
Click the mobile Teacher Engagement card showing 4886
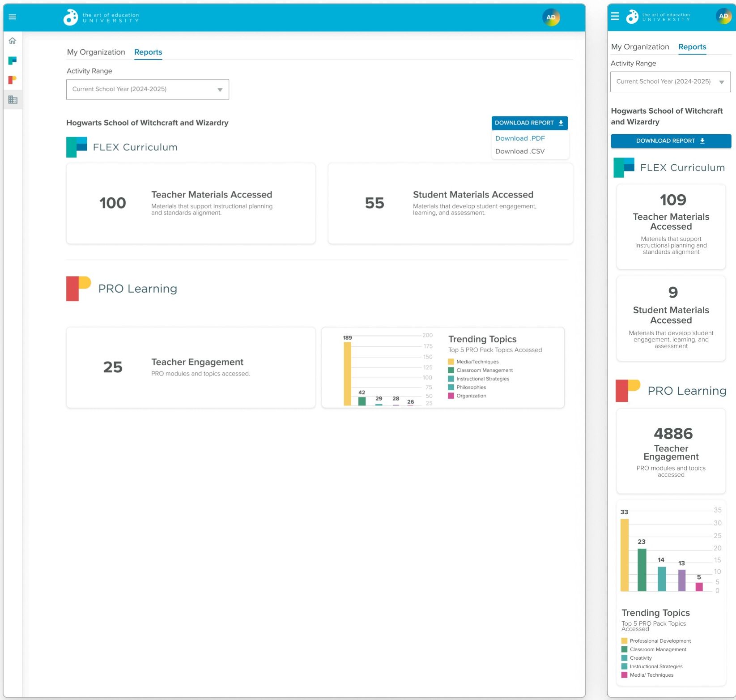(671, 451)
